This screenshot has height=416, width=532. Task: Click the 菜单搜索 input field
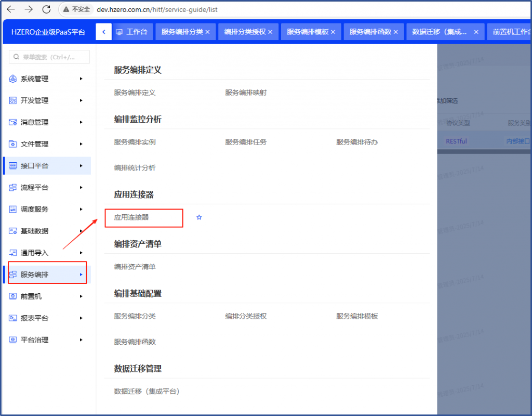point(49,57)
